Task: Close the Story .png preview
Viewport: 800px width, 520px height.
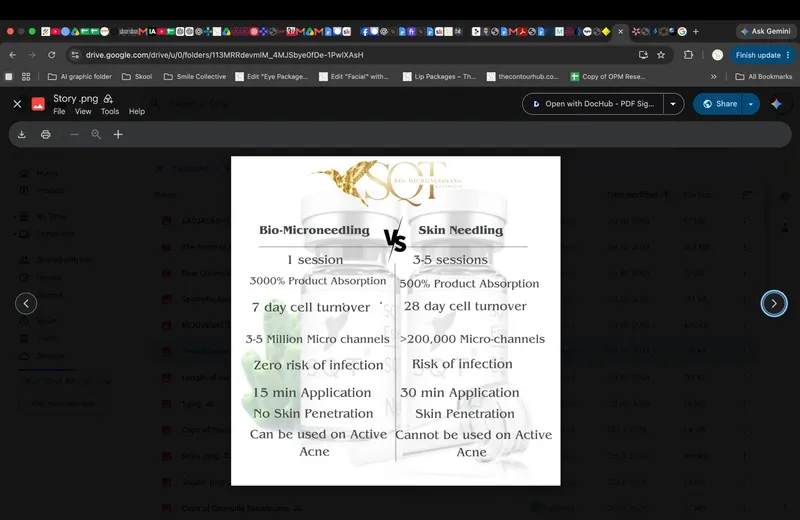Action: pyautogui.click(x=17, y=104)
